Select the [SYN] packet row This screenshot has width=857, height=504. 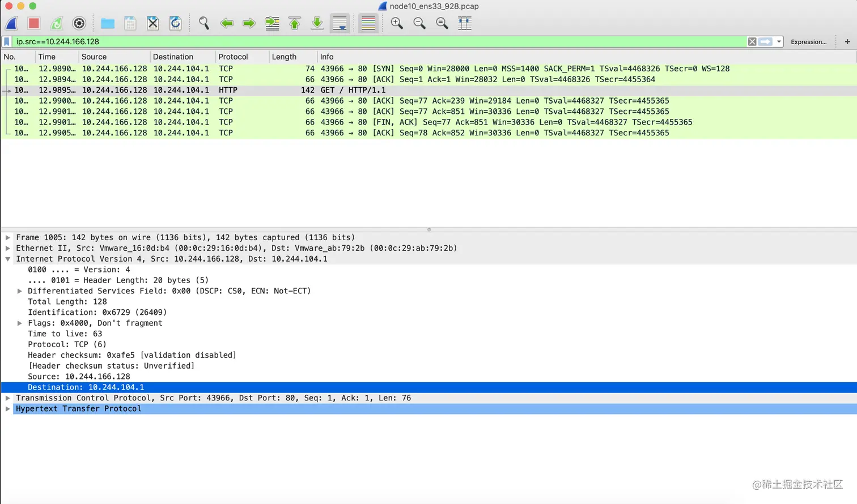click(428, 69)
